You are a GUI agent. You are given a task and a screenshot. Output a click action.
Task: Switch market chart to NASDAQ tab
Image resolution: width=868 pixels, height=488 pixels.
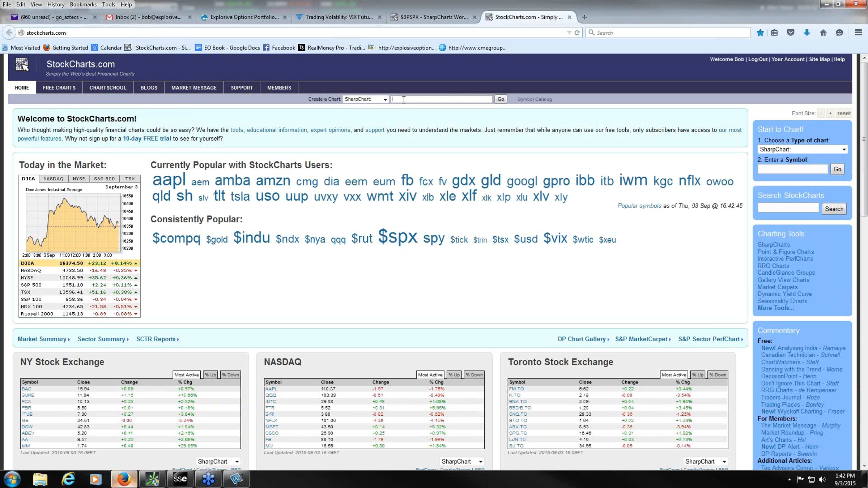(53, 179)
